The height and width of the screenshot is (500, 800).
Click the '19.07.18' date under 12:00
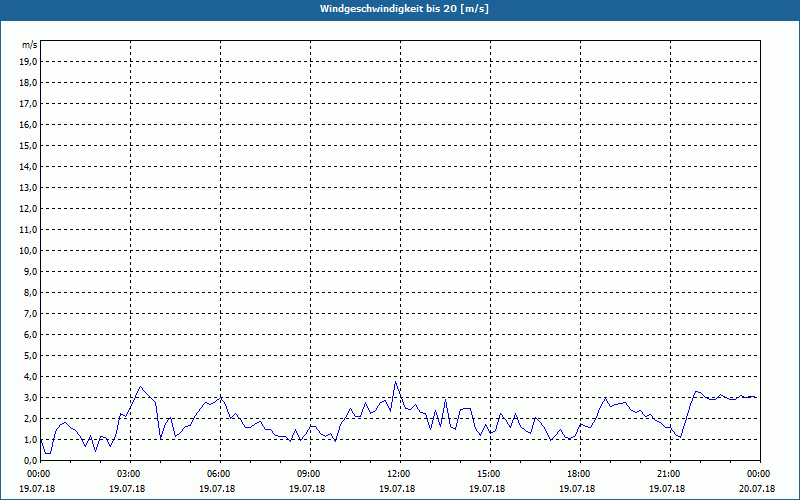click(x=397, y=489)
